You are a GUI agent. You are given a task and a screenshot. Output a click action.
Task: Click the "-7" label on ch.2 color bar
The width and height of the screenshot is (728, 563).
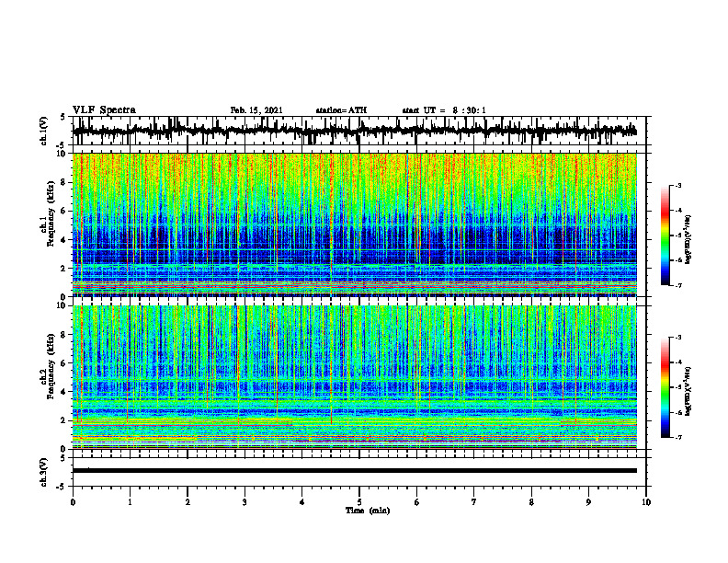click(x=678, y=438)
